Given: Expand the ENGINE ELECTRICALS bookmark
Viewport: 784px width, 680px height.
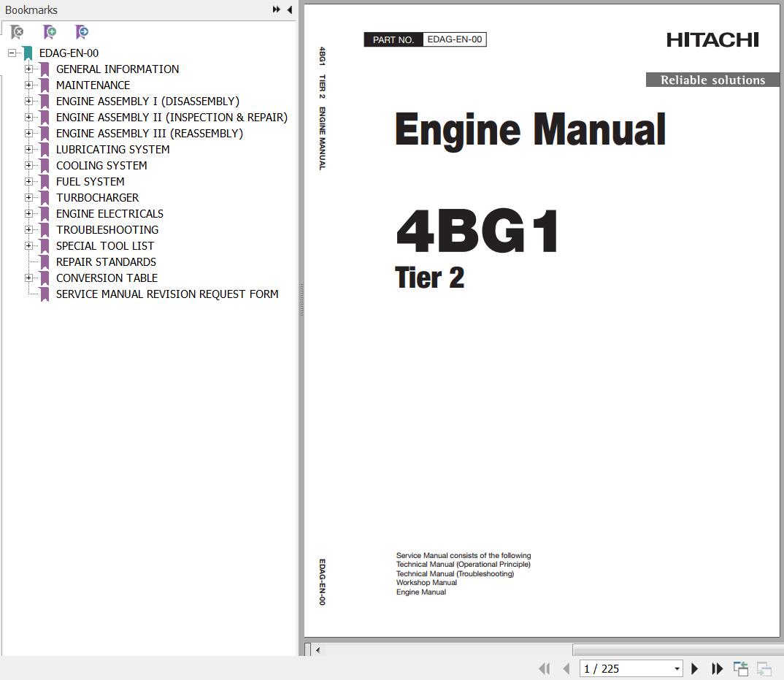Looking at the screenshot, I should (x=28, y=214).
